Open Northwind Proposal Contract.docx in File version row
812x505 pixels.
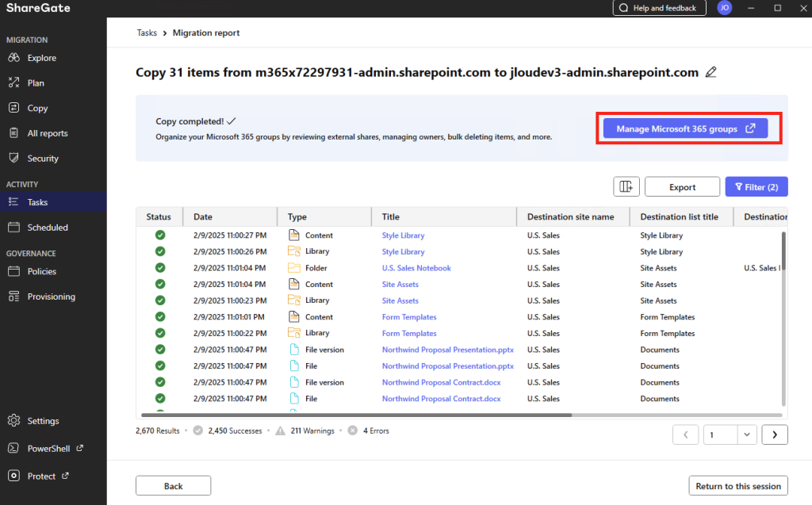[442, 382]
